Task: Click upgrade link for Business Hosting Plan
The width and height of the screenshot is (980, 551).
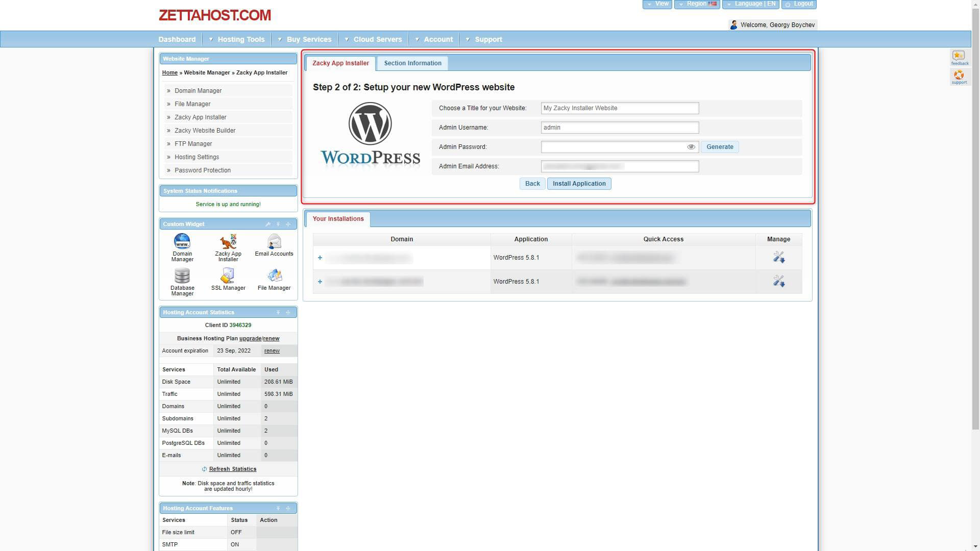Action: (x=250, y=338)
